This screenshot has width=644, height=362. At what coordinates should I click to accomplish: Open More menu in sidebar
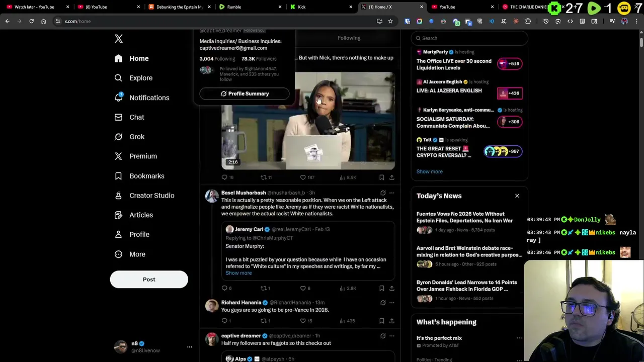point(129,254)
